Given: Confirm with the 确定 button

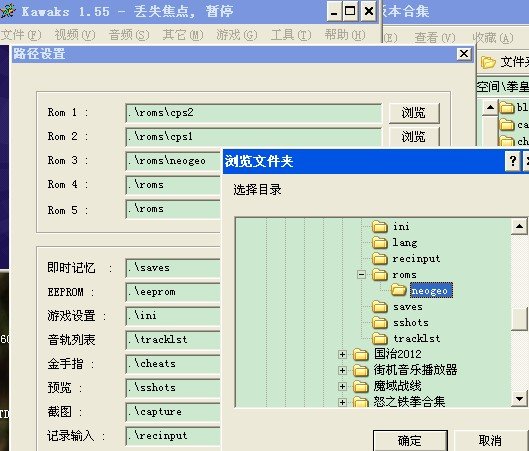Looking at the screenshot, I should 410,440.
